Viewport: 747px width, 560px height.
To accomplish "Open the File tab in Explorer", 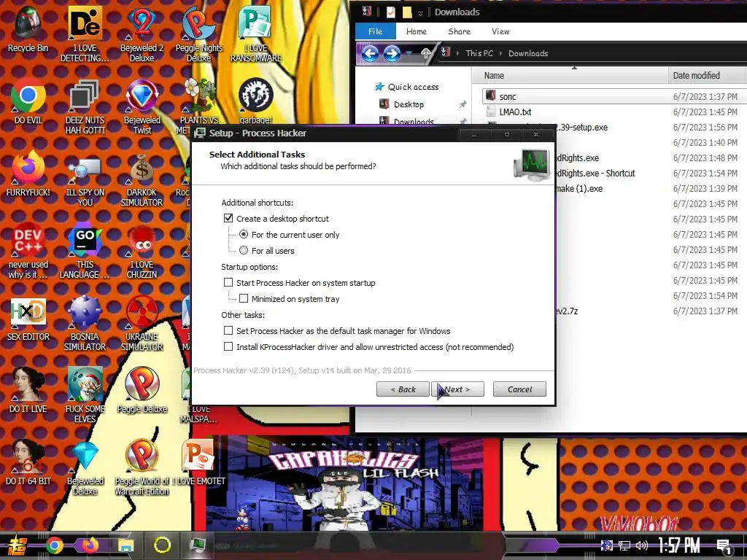I will point(376,31).
